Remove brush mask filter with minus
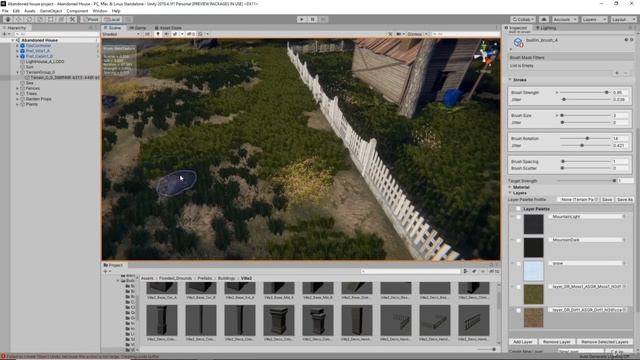 626,73
